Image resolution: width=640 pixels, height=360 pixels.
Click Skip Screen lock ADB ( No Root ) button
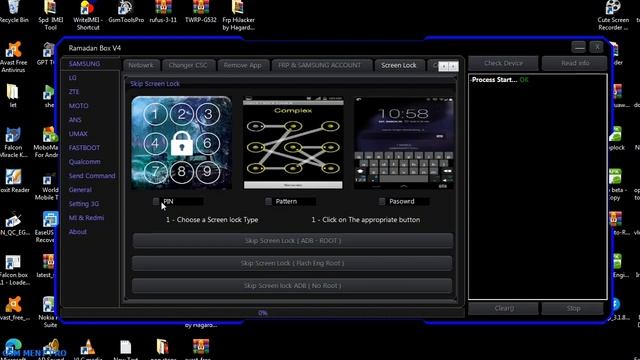click(293, 286)
